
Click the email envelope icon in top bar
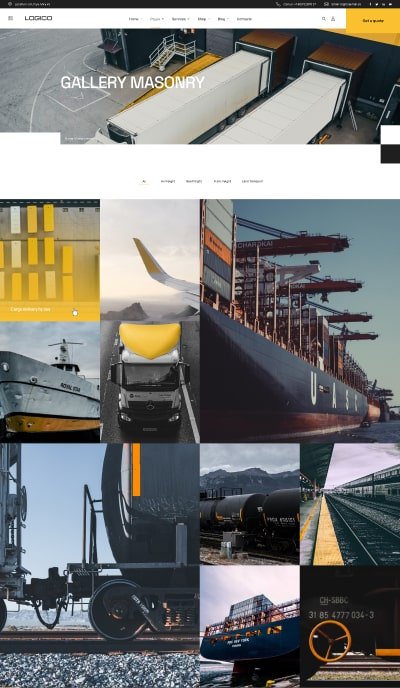pyautogui.click(x=326, y=4)
